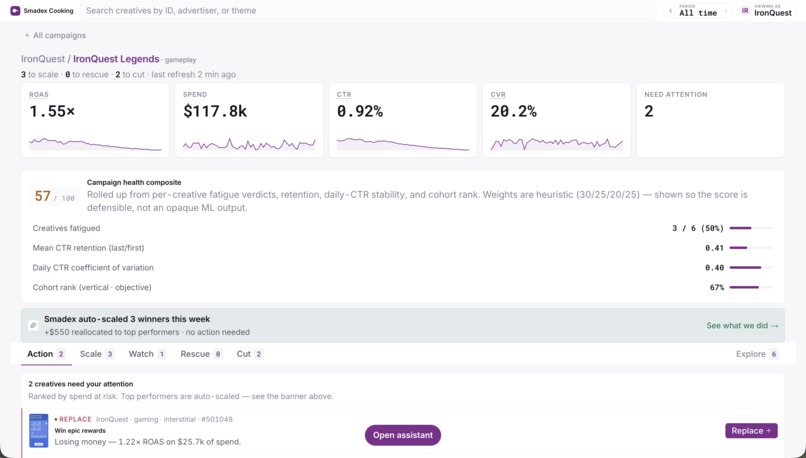Click the Daily CTR coefficient of variation bar
806x458 pixels.
click(751, 267)
